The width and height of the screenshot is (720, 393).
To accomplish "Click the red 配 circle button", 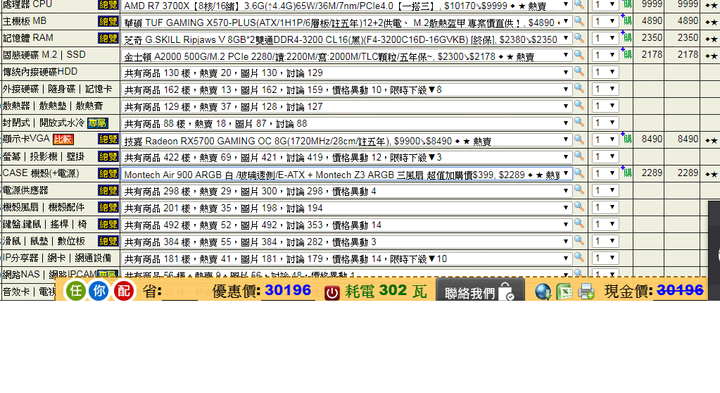I will (x=123, y=291).
